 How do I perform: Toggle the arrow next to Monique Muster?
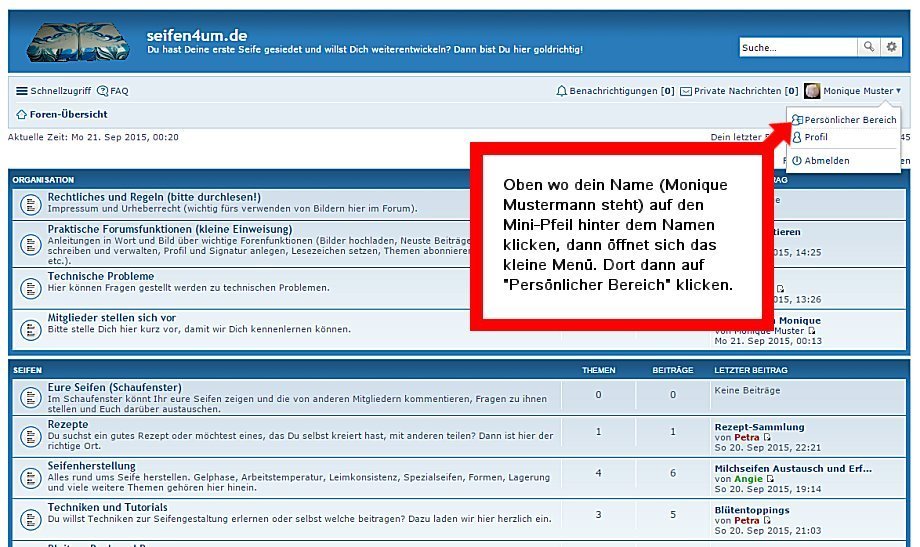click(898, 91)
